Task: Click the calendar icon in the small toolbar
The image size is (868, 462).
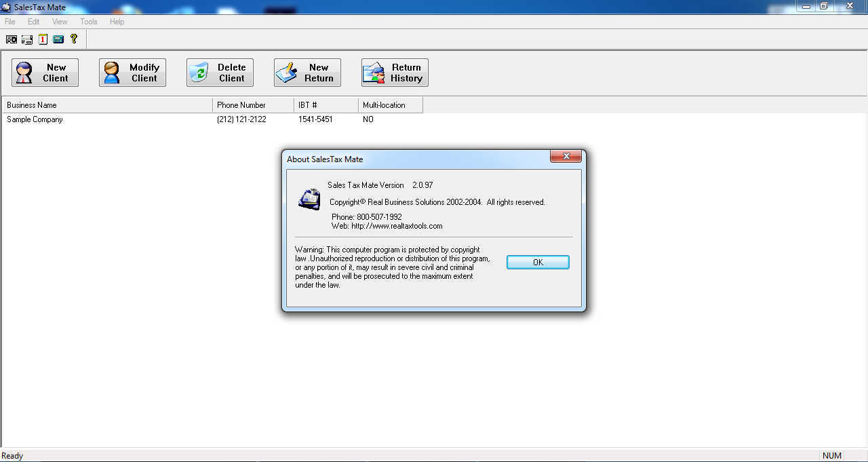Action: point(42,39)
